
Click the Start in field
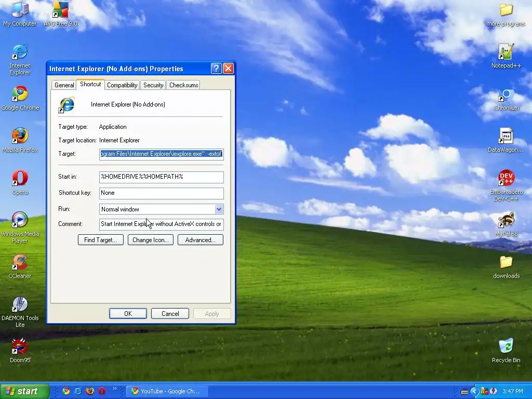(161, 177)
